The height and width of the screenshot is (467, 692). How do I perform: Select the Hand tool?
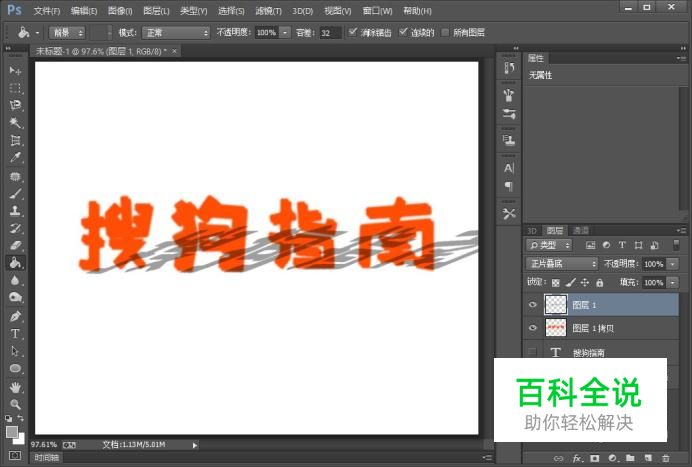(15, 388)
